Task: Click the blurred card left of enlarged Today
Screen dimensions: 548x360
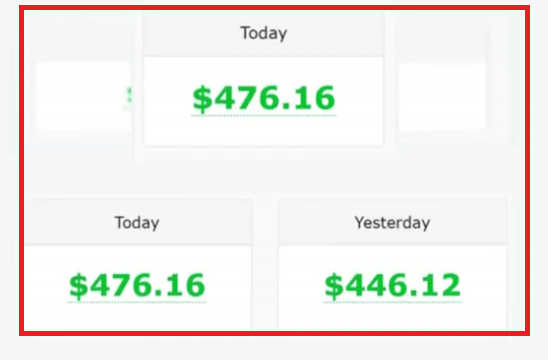Action: [x=83, y=96]
